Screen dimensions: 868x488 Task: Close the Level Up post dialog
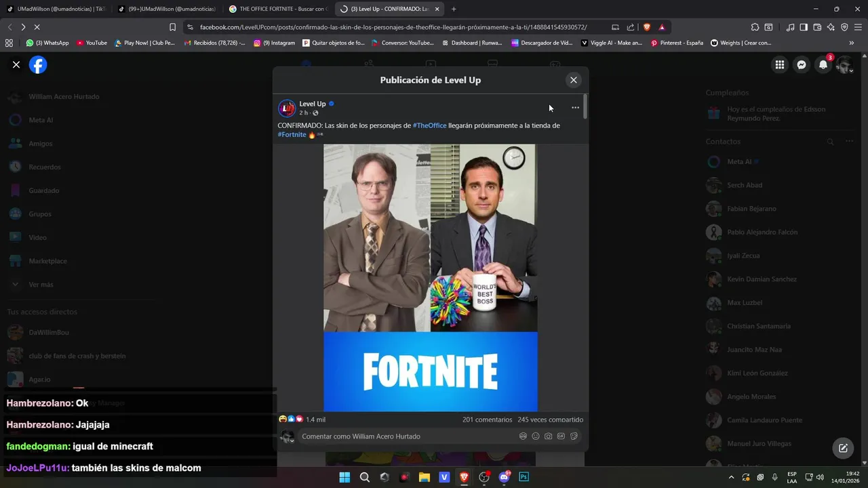(573, 80)
